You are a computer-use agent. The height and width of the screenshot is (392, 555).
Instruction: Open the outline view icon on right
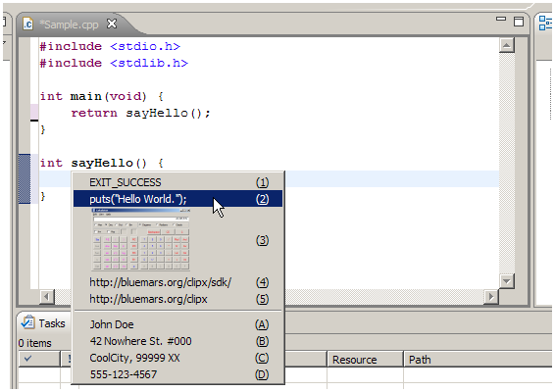pos(545,23)
